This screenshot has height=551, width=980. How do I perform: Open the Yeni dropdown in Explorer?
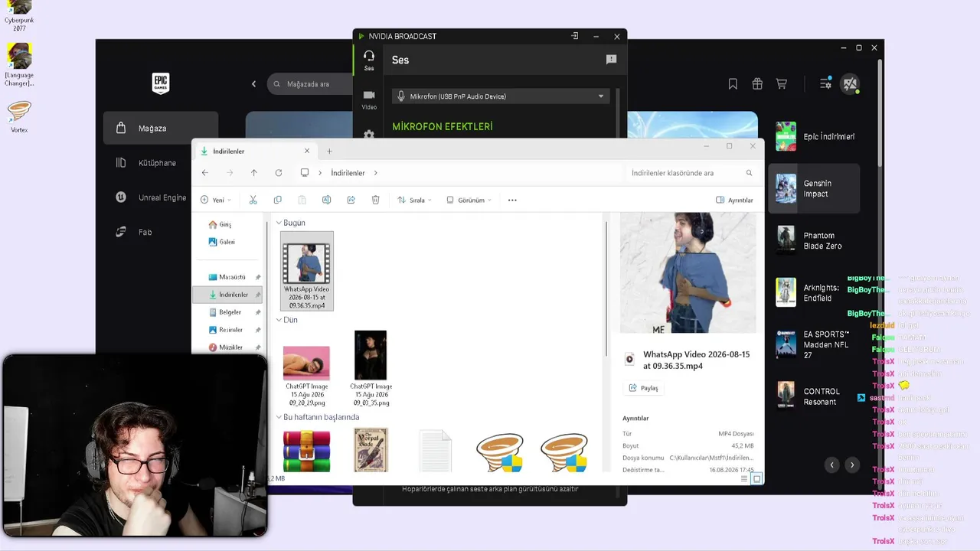215,200
